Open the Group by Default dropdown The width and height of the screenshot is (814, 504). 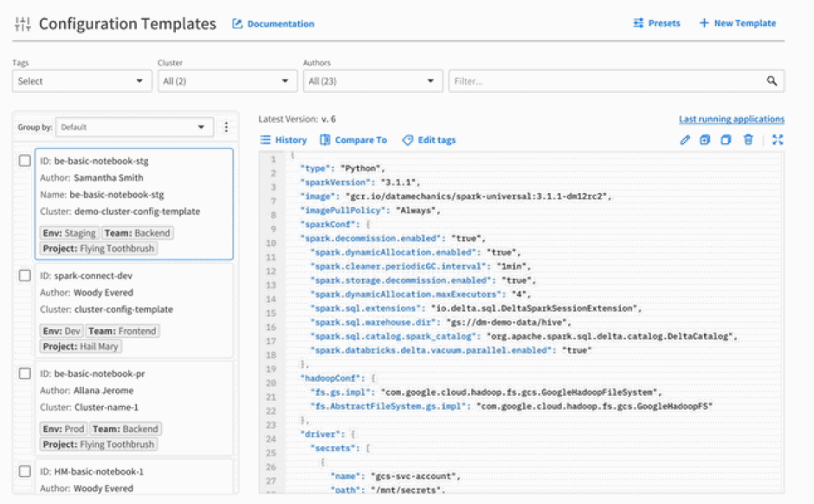[x=134, y=127]
